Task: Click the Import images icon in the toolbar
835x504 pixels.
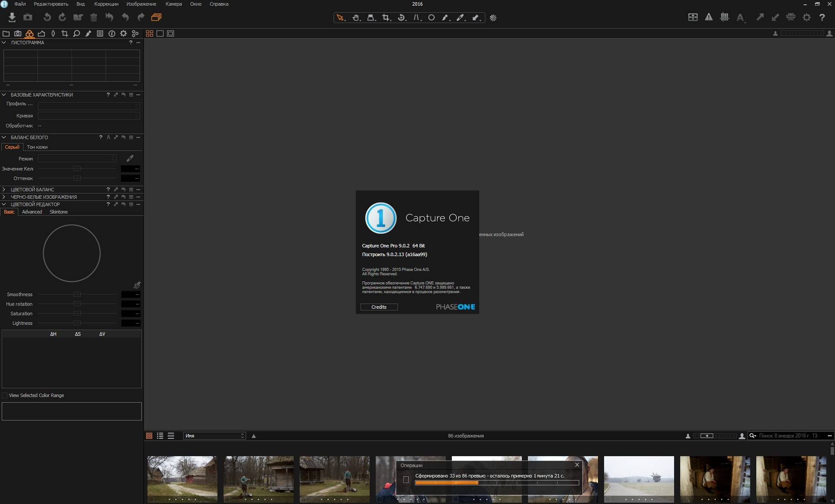Action: click(x=12, y=17)
